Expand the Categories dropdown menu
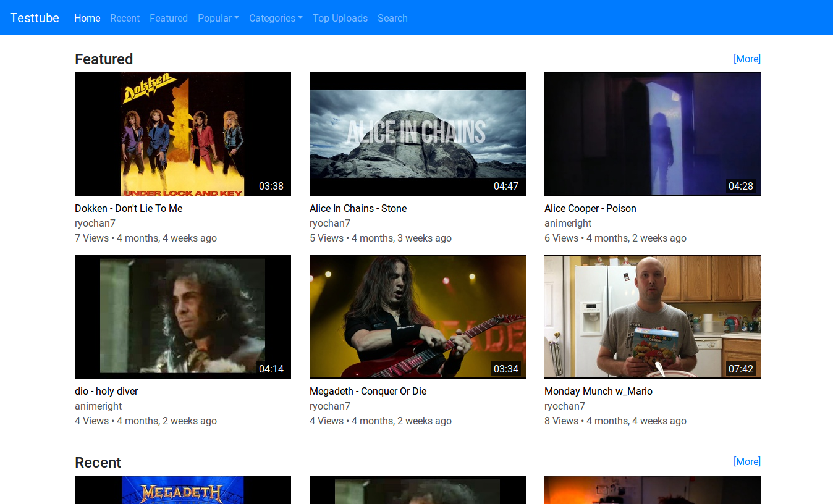 [276, 18]
